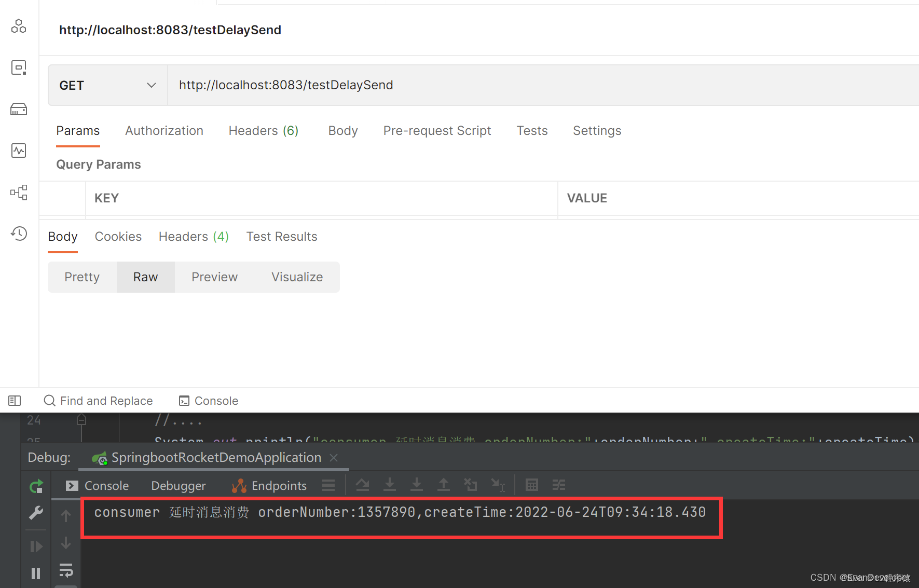Switch response view to Pretty
This screenshot has height=588, width=919.
82,277
